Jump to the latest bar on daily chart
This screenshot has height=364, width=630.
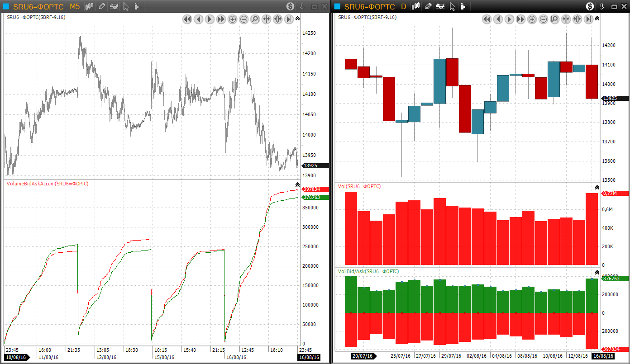588,19
